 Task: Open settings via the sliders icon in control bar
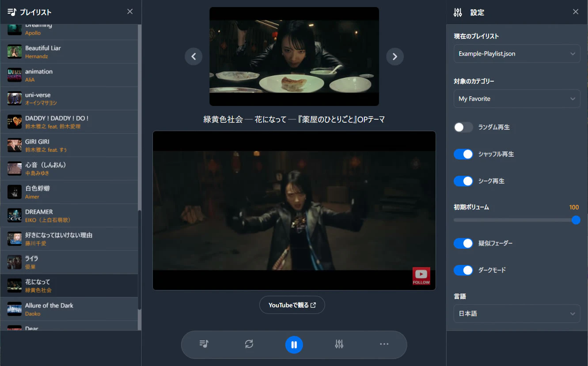click(339, 344)
